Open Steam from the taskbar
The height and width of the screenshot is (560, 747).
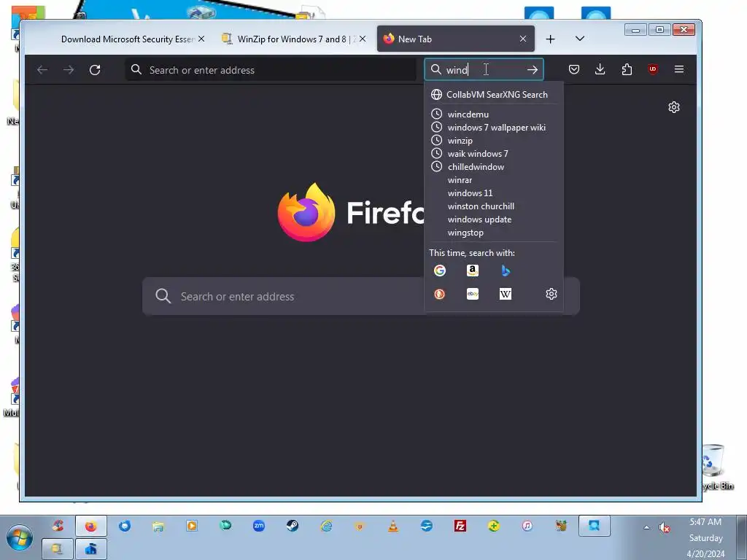tap(293, 526)
